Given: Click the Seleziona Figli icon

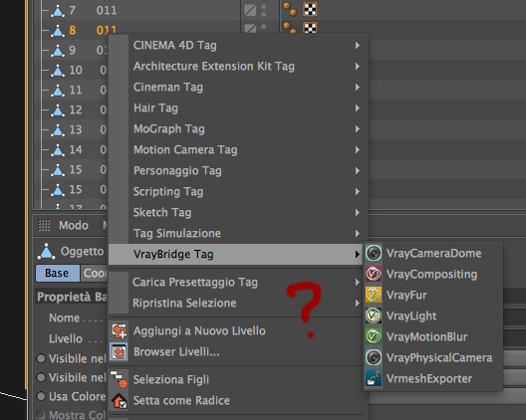Looking at the screenshot, I should pyautogui.click(x=120, y=379).
